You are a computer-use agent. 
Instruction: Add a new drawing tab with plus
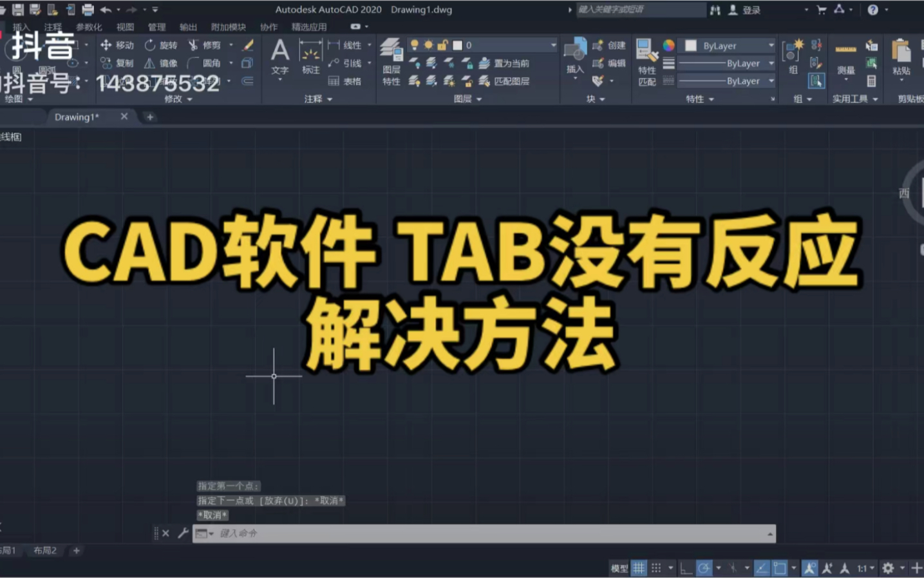click(150, 117)
